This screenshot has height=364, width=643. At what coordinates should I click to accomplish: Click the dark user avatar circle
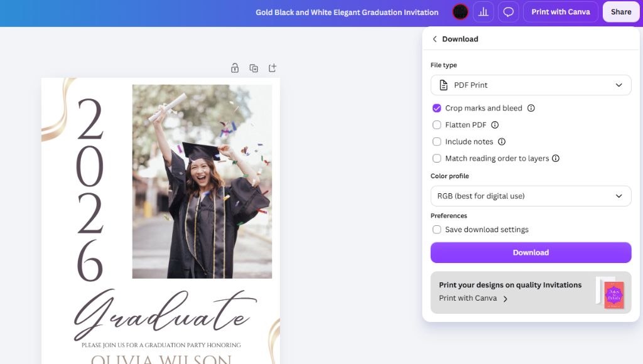(460, 12)
